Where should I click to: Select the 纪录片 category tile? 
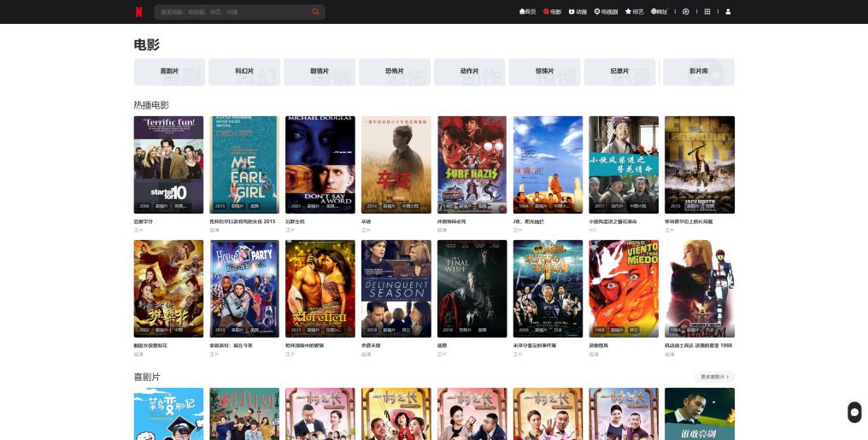[x=619, y=72]
